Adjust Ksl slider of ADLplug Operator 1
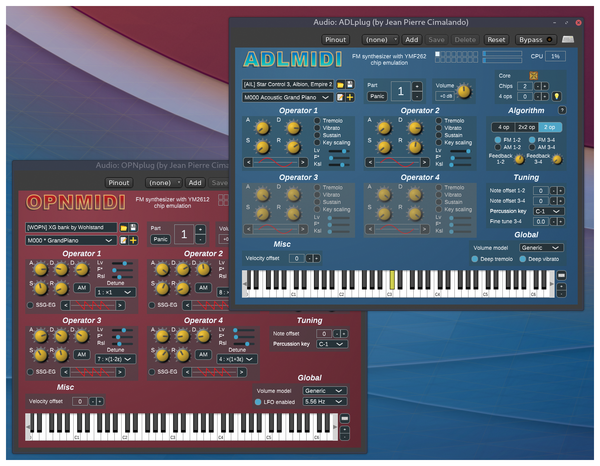 pyautogui.click(x=339, y=165)
